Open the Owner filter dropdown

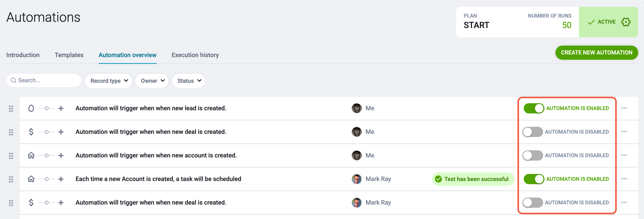coord(152,81)
